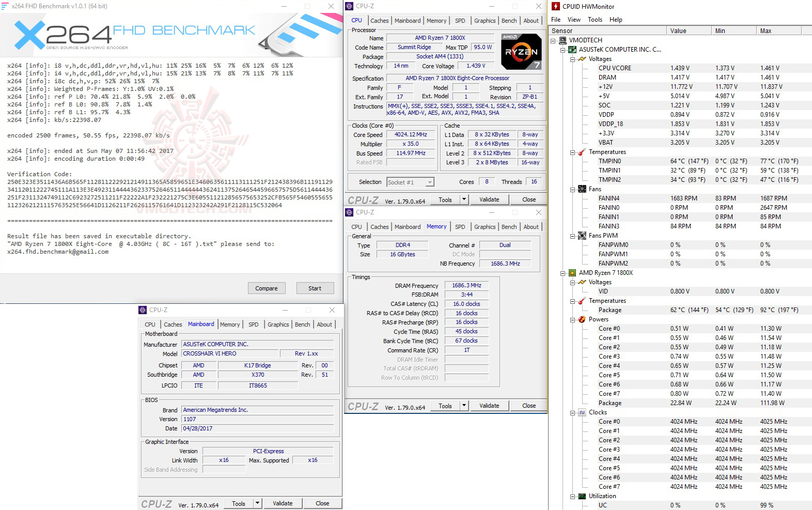Viewport: 812px width, 510px height.
Task: Collapse the Clocks node
Action: 573,412
